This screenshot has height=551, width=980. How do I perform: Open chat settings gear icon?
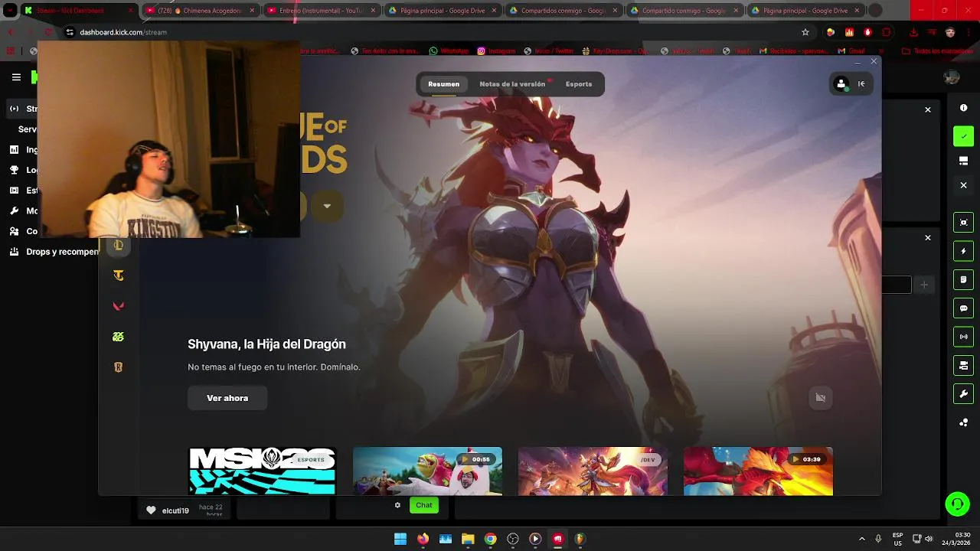397,505
